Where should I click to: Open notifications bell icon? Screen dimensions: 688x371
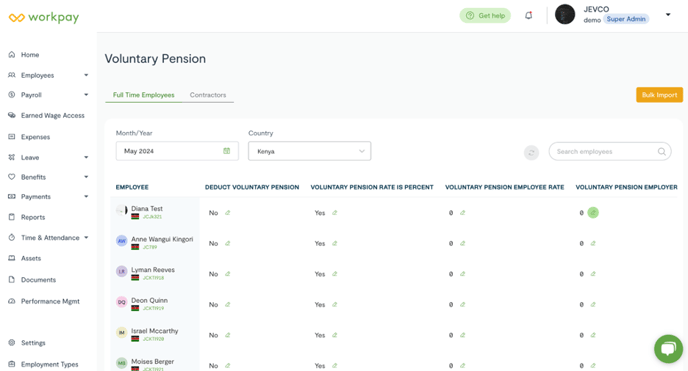tap(529, 15)
